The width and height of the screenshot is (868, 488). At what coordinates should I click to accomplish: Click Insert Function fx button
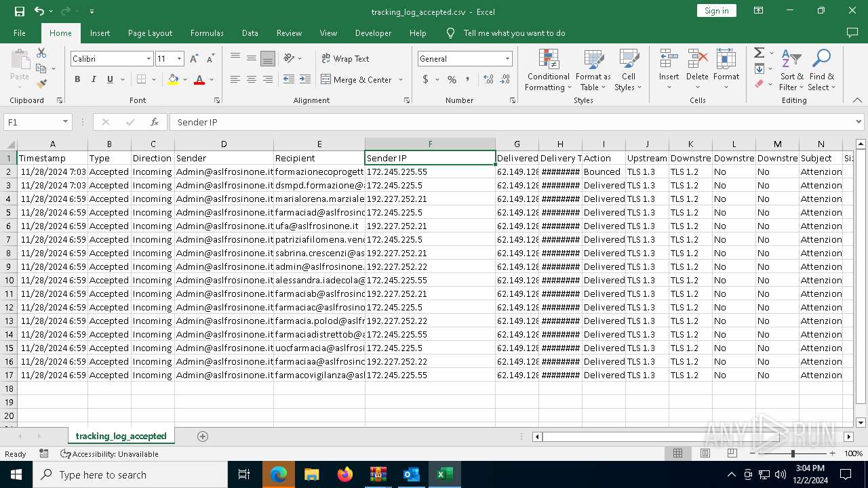pyautogui.click(x=155, y=122)
